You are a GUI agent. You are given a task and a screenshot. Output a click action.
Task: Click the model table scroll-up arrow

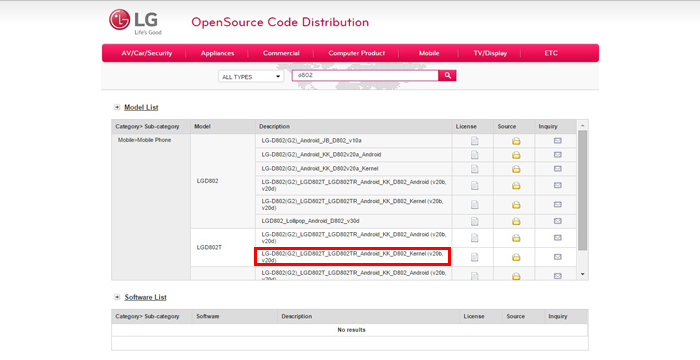click(x=583, y=126)
